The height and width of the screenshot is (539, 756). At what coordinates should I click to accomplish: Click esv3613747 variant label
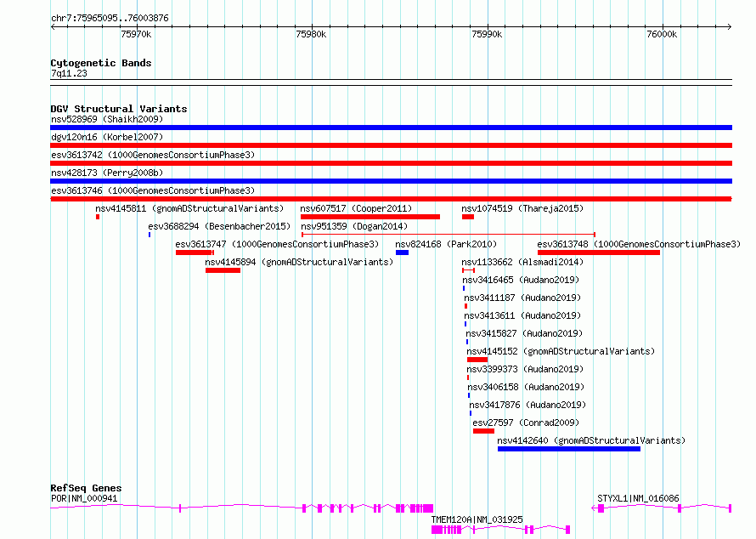(277, 244)
